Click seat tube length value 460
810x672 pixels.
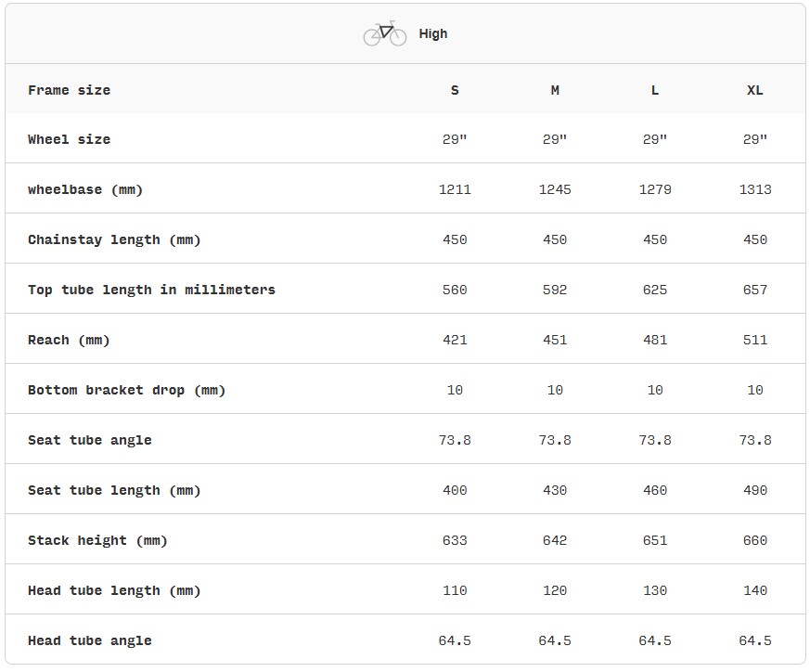pyautogui.click(x=654, y=490)
